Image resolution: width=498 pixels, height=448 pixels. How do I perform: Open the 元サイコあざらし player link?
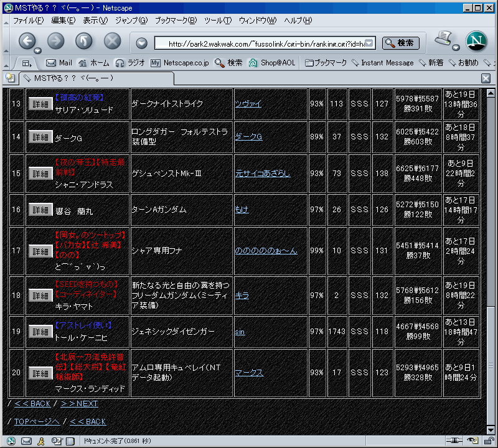263,174
